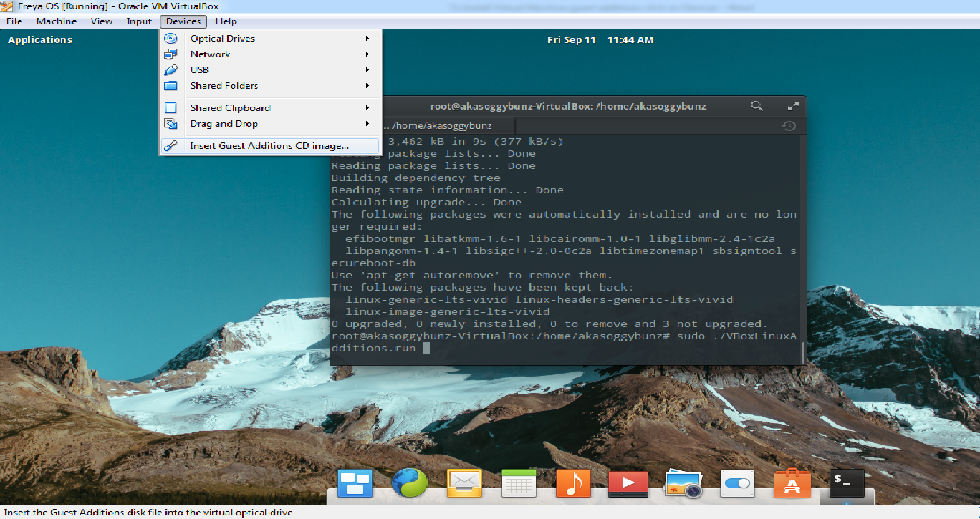980x519 pixels.
Task: Open the View menu
Action: pyautogui.click(x=102, y=21)
